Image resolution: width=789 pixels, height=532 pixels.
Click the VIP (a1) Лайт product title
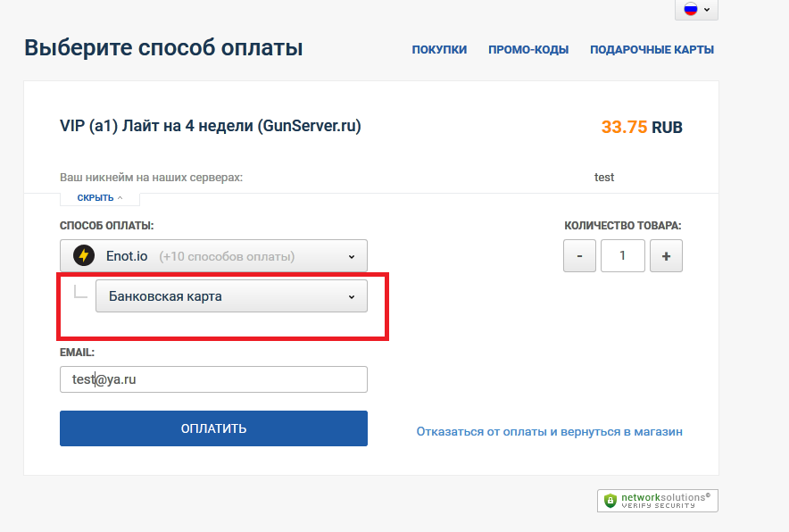(x=211, y=127)
